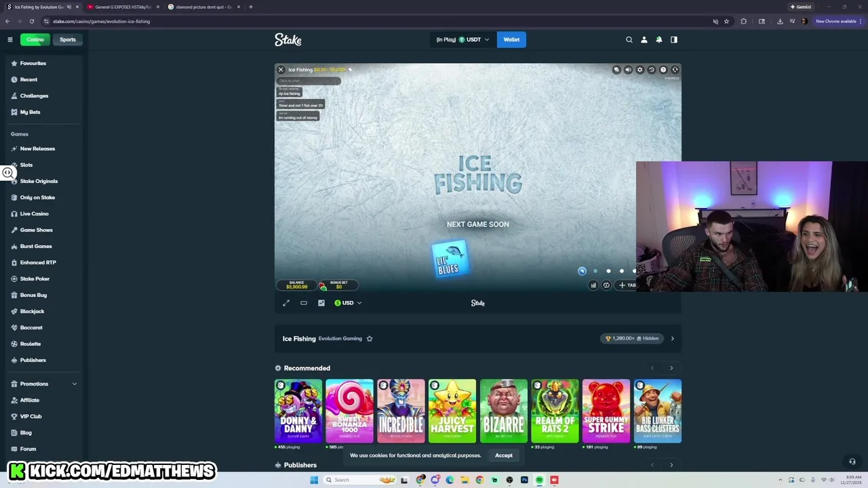This screenshot has height=488, width=868.
Task: Open the in-game statistics bar chart icon
Action: (x=593, y=285)
